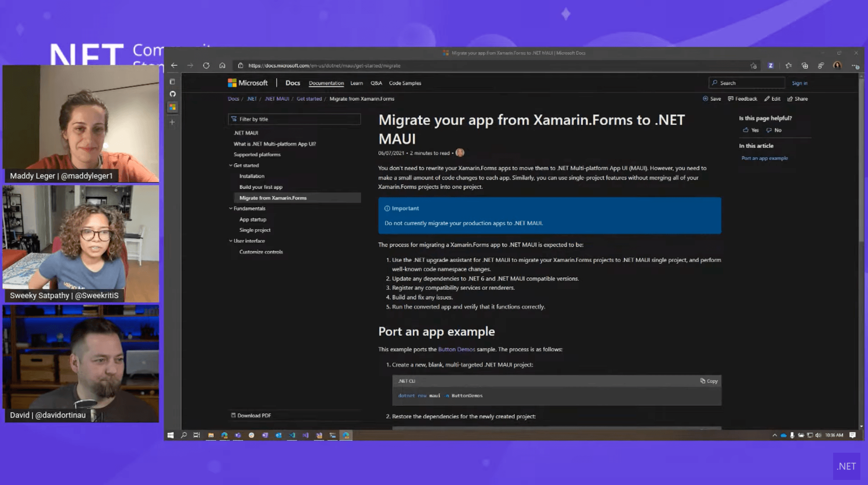Open Build your first app page

tap(261, 187)
